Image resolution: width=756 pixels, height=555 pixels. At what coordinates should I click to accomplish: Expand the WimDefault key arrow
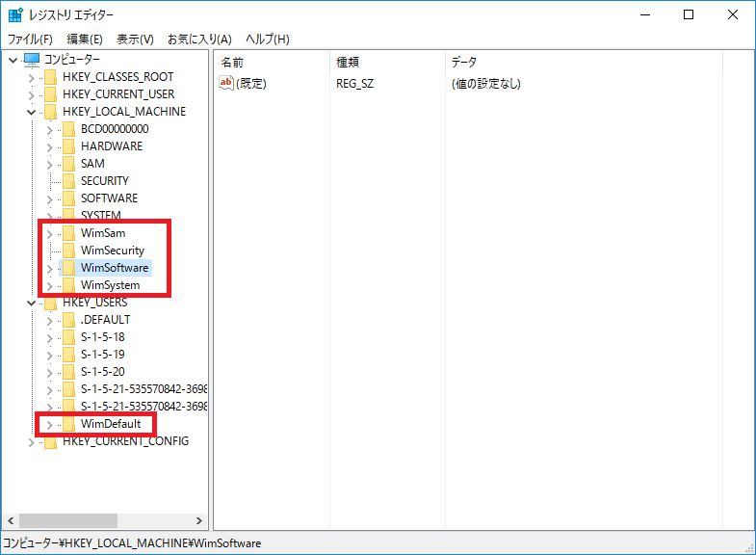click(x=49, y=425)
